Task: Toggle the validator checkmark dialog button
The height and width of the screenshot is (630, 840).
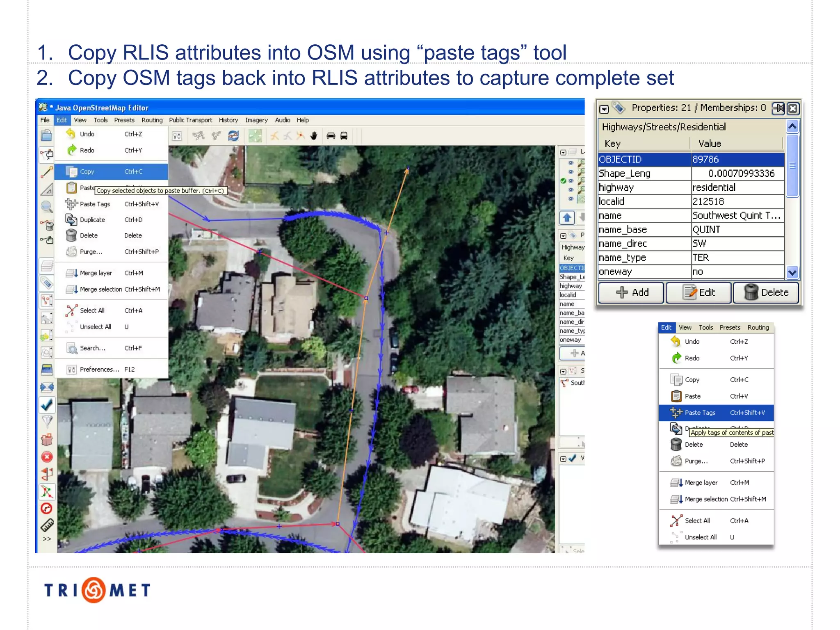Action: click(47, 405)
